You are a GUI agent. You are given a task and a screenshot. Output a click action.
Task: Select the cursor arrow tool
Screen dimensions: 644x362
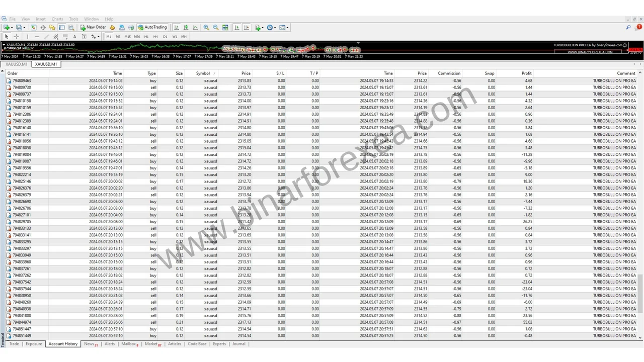pos(7,37)
